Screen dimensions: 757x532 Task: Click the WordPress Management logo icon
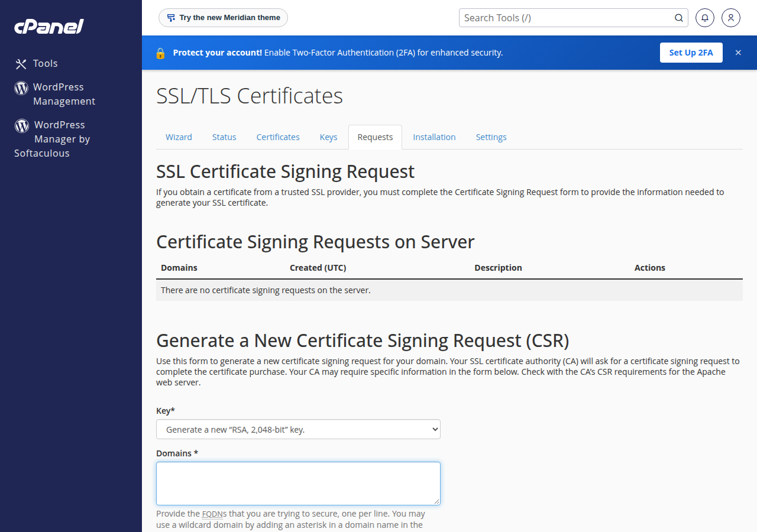tap(21, 88)
